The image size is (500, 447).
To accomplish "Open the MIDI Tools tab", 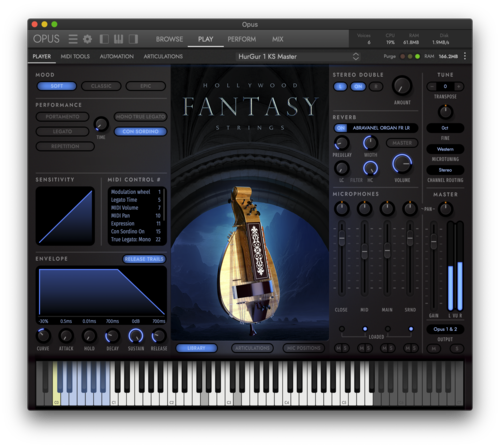I will pos(75,56).
